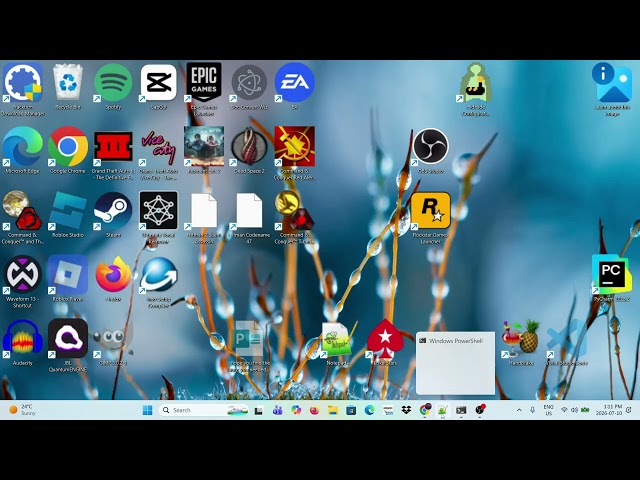Click the Windows PowerShell preview thumbnail
This screenshot has height=480, width=640.
coord(455,363)
